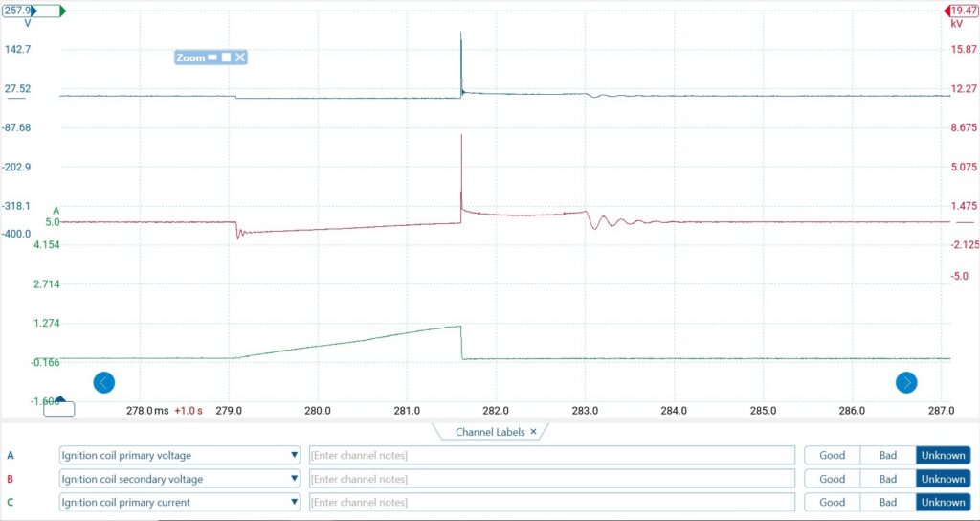Minimize the Zoom overview panel
Image resolution: width=980 pixels, height=521 pixels.
[212, 57]
